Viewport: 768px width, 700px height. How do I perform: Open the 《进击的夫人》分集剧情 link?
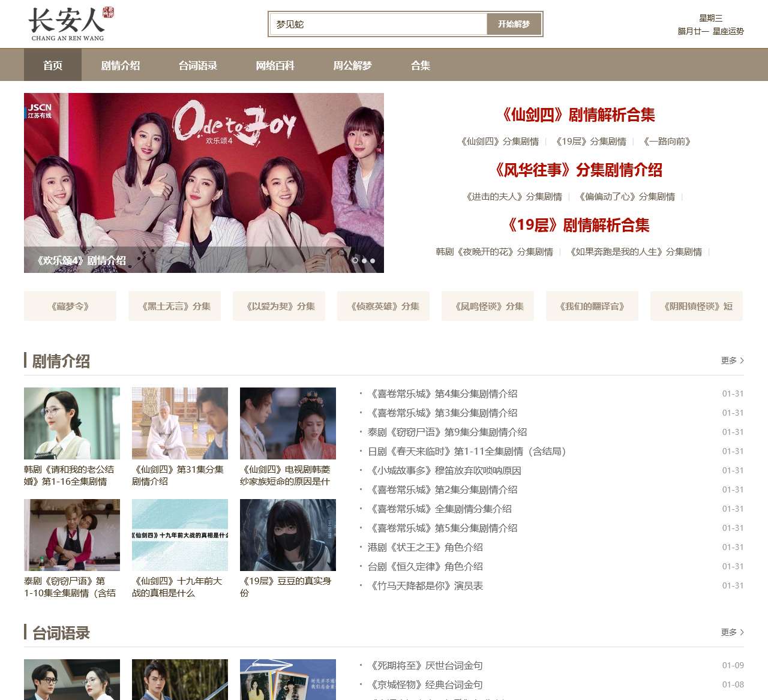point(512,197)
